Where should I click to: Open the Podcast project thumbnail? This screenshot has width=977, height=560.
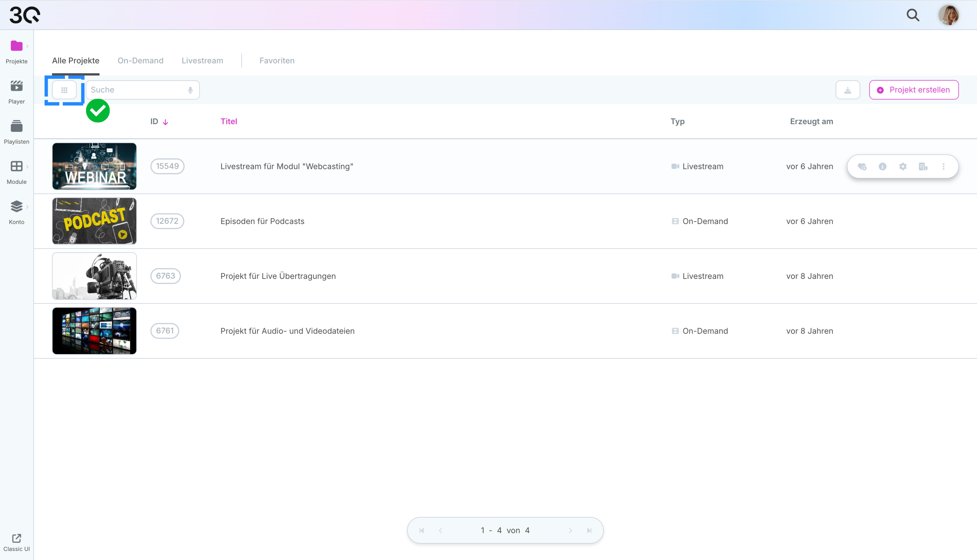pos(94,221)
